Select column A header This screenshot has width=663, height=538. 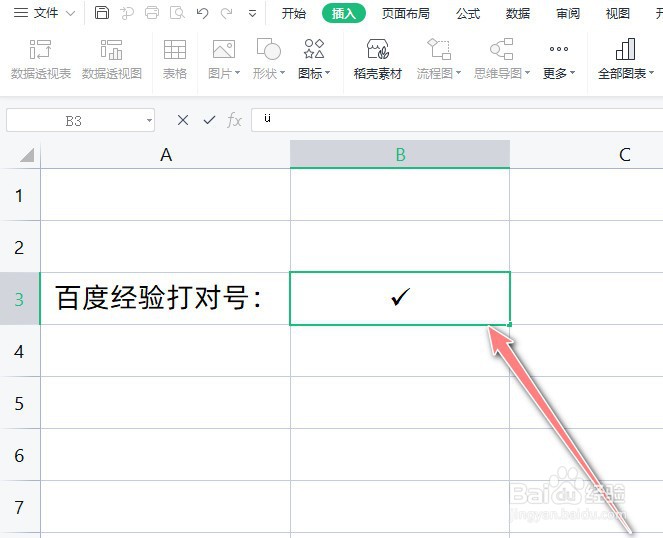pyautogui.click(x=166, y=155)
